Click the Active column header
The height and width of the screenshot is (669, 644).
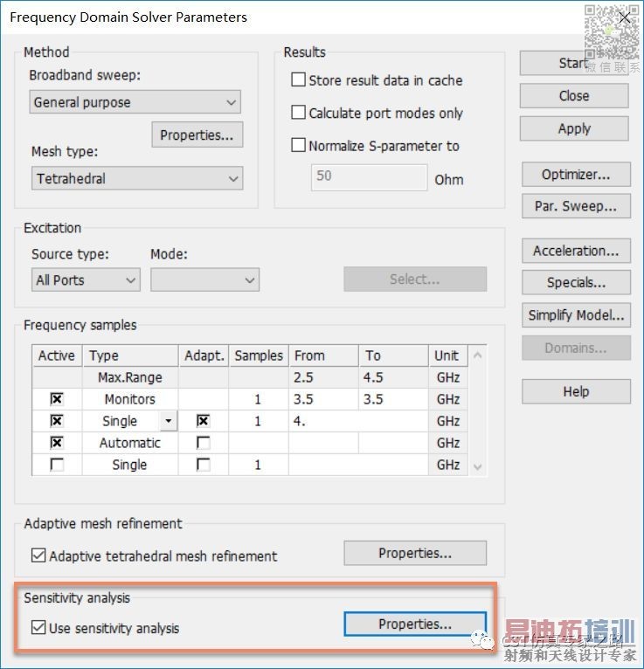pyautogui.click(x=57, y=355)
